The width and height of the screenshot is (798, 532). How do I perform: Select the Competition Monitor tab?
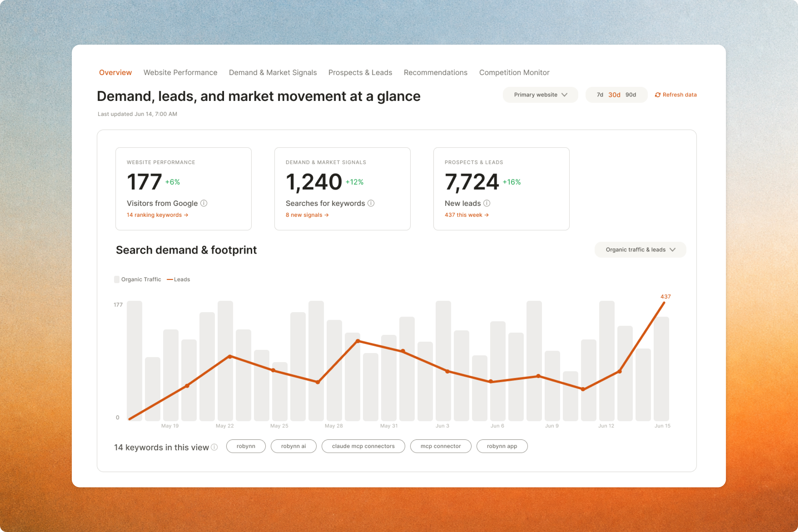pos(514,73)
